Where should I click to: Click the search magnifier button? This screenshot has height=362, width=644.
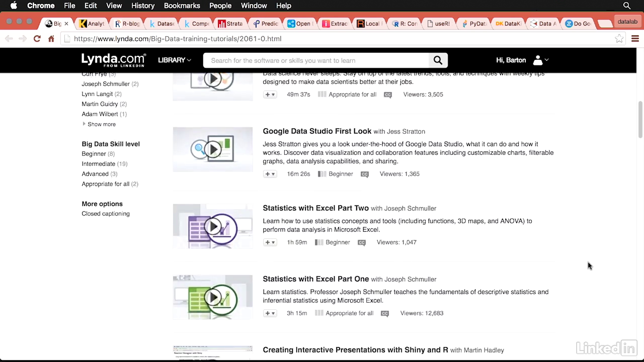coord(438,60)
